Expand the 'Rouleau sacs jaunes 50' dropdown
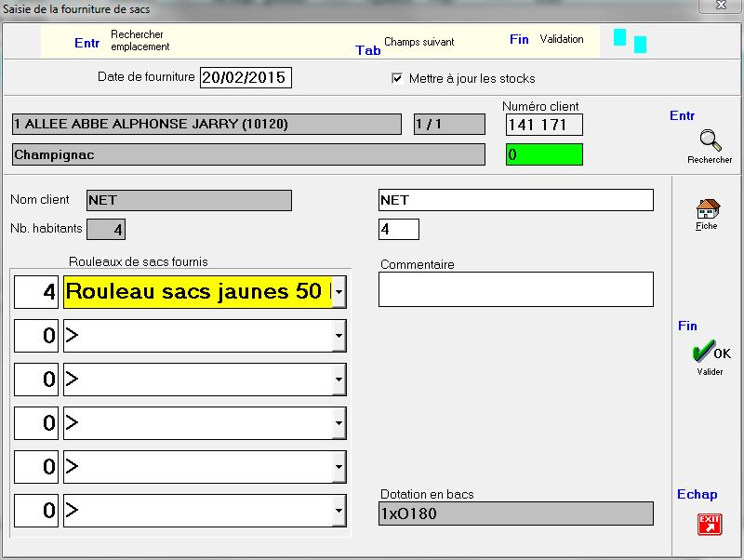 [339, 291]
